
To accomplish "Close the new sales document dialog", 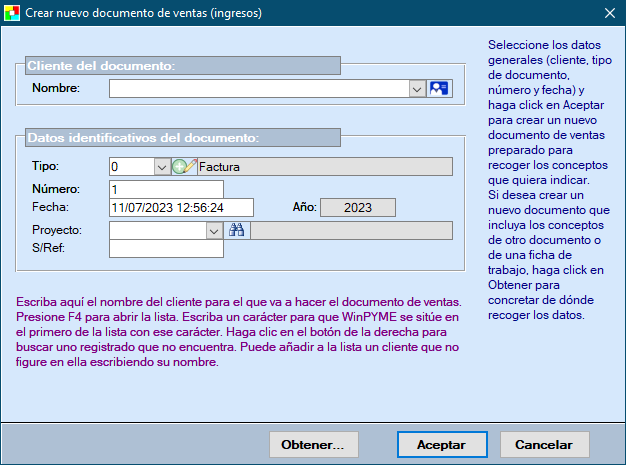I will (x=609, y=12).
